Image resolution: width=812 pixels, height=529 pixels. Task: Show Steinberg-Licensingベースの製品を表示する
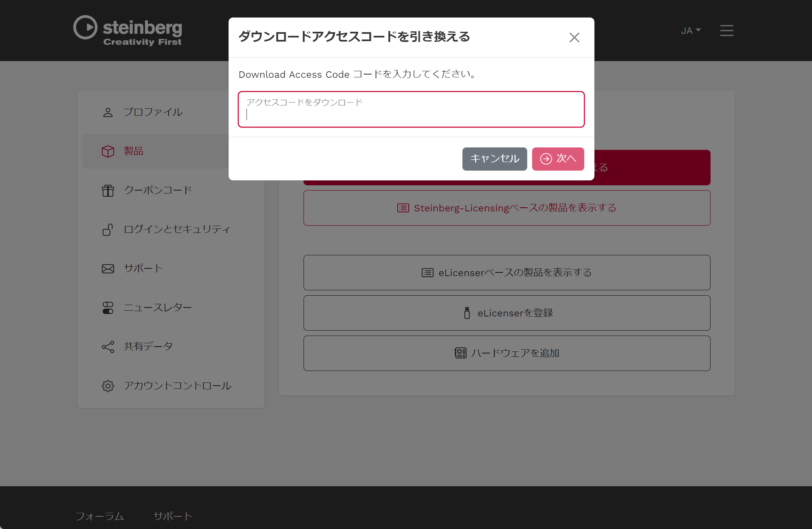tap(507, 208)
